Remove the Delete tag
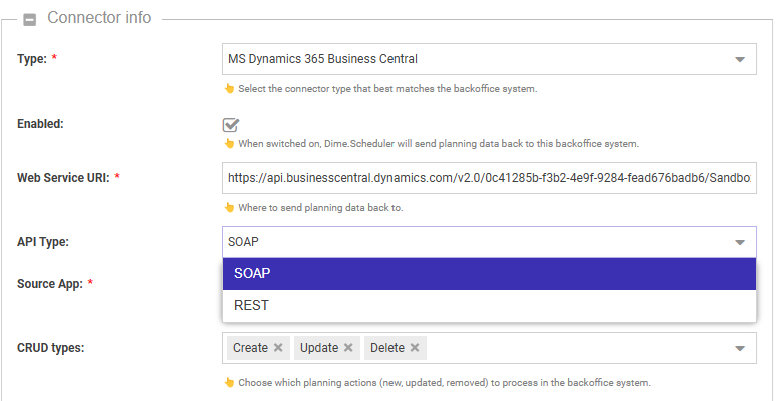 [414, 348]
